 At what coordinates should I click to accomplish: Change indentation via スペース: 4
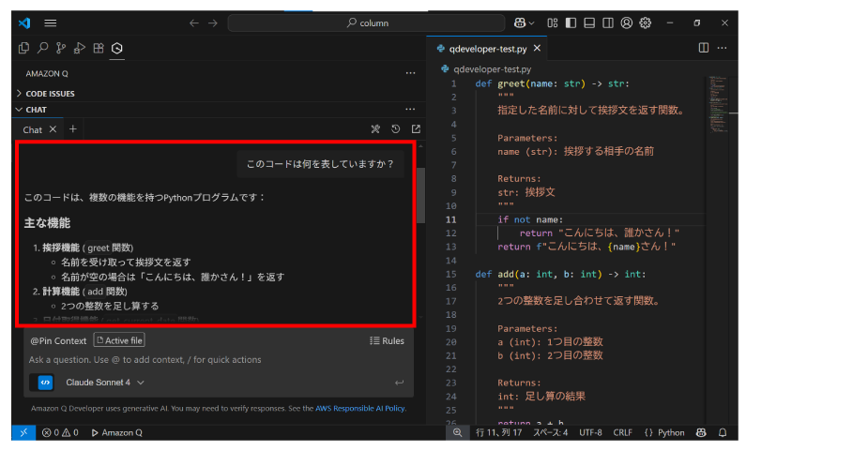coord(550,433)
